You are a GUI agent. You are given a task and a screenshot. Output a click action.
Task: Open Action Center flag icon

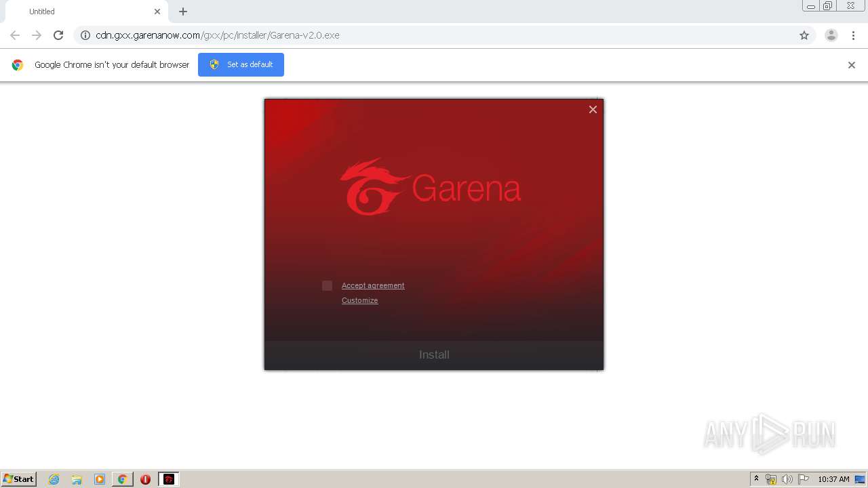[804, 479]
